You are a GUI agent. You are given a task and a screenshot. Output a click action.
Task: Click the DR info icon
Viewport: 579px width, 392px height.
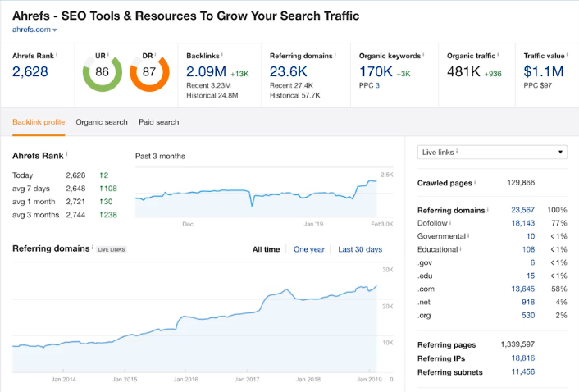155,54
